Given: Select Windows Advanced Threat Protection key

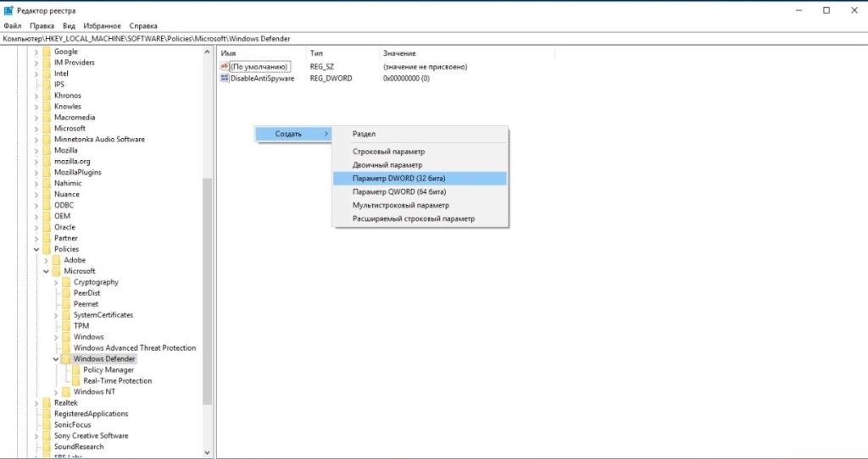Looking at the screenshot, I should (135, 348).
